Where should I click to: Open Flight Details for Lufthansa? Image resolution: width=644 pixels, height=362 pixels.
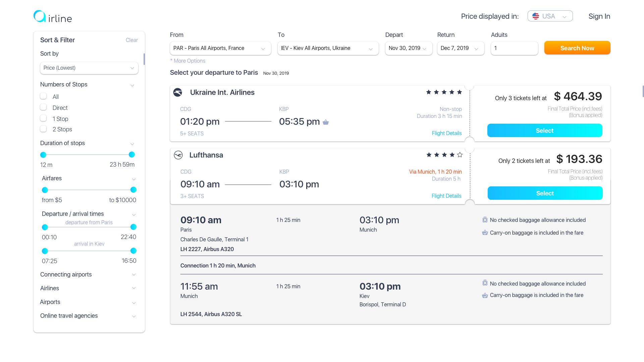coord(446,196)
